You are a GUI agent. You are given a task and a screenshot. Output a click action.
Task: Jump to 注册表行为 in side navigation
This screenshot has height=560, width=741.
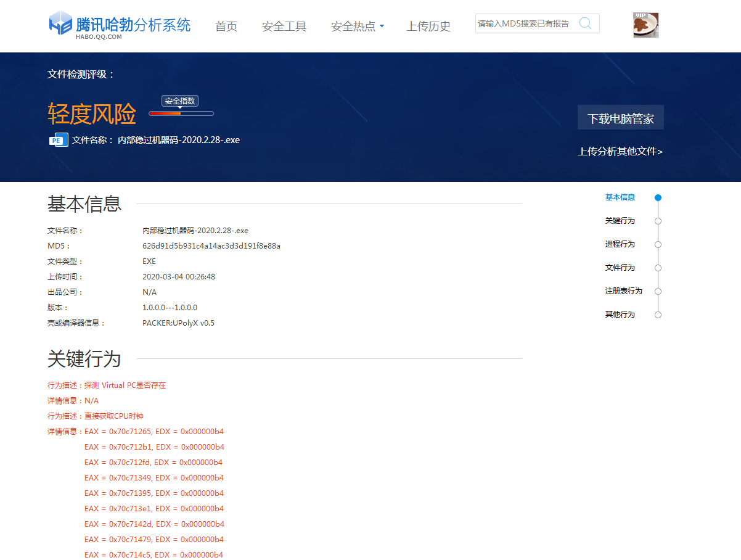pyautogui.click(x=624, y=291)
